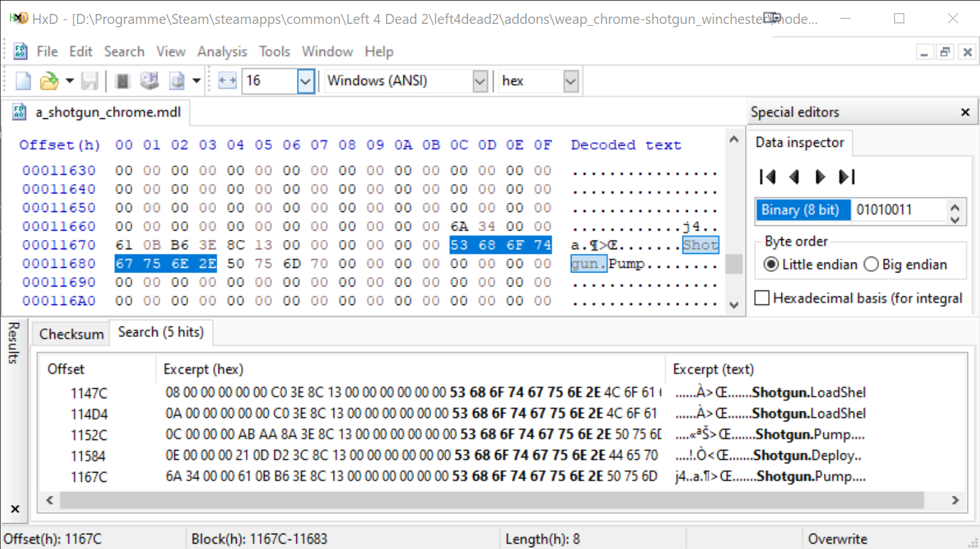The width and height of the screenshot is (980, 549).
Task: Click the Length(h): 8 status entry
Action: pos(543,539)
